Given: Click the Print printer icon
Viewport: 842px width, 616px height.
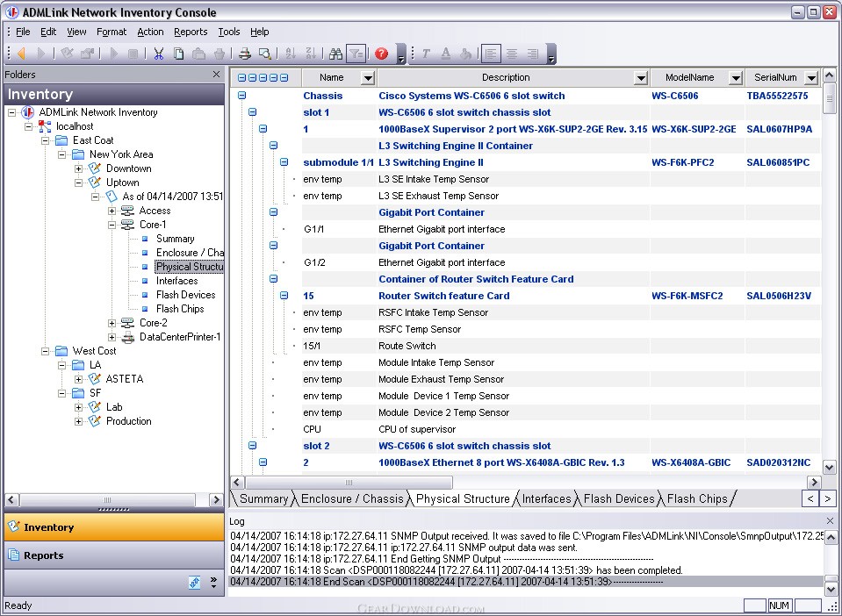Looking at the screenshot, I should click(245, 54).
